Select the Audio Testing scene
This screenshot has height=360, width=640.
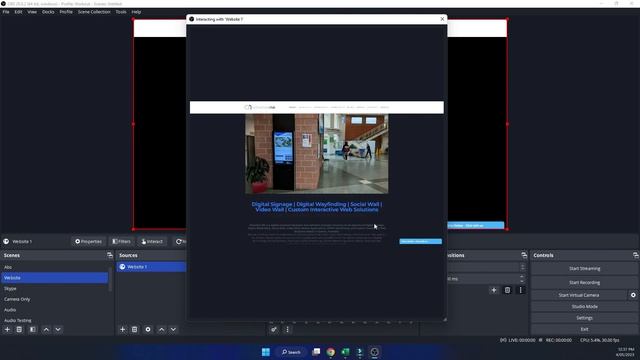point(54,320)
